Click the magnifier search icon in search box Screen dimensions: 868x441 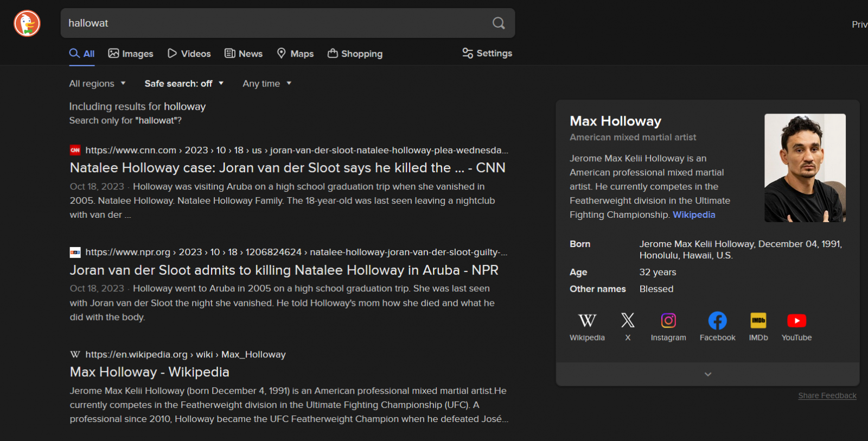[499, 23]
